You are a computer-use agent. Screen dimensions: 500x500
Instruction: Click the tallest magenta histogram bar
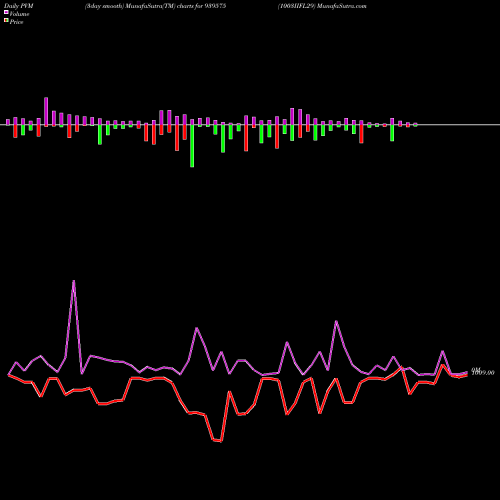click(x=46, y=112)
